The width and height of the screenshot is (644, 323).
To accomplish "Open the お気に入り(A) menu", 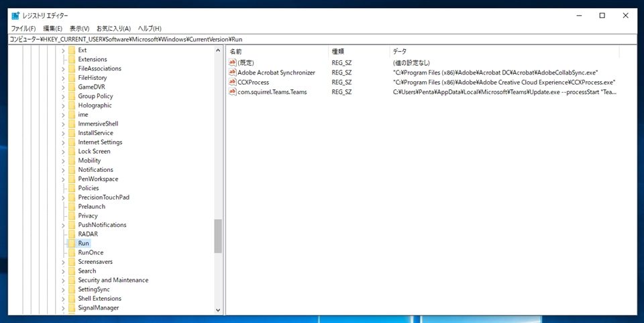I will click(113, 28).
